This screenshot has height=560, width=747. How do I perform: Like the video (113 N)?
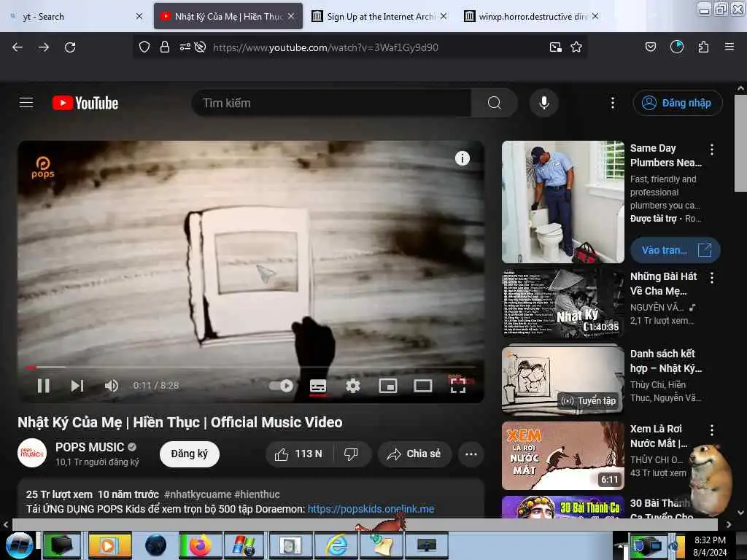click(299, 454)
